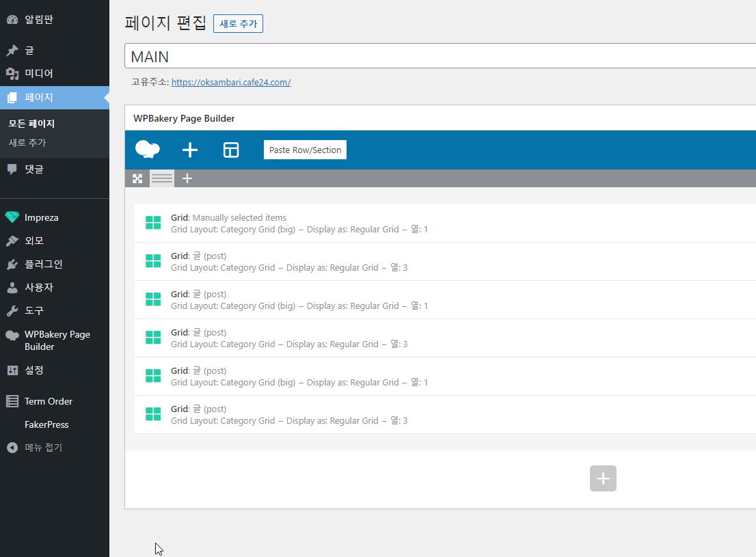Click the speech bubble icon beside 댓글
Screen dimensions: 756x557
12,169
